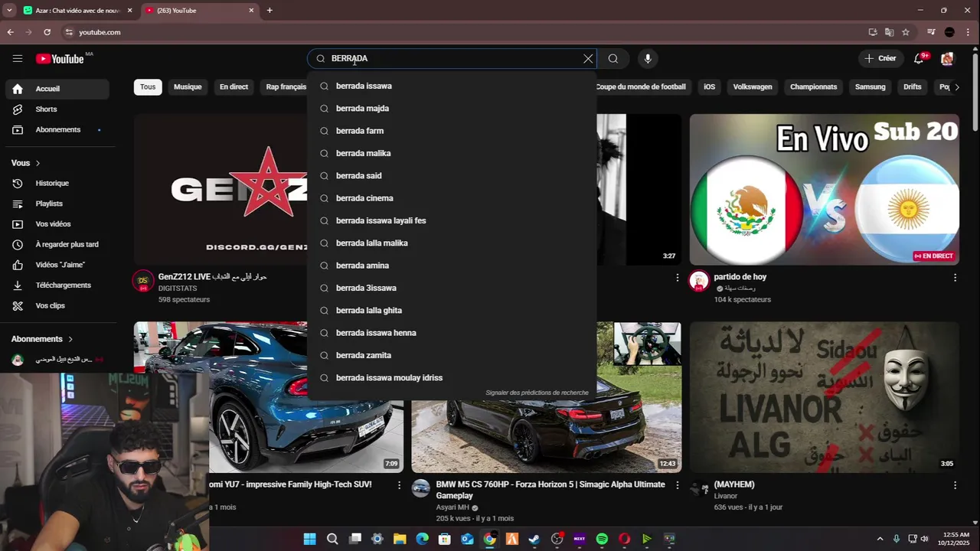Open Abonnements in the sidebar
This screenshot has width=980, height=551.
tap(58, 130)
